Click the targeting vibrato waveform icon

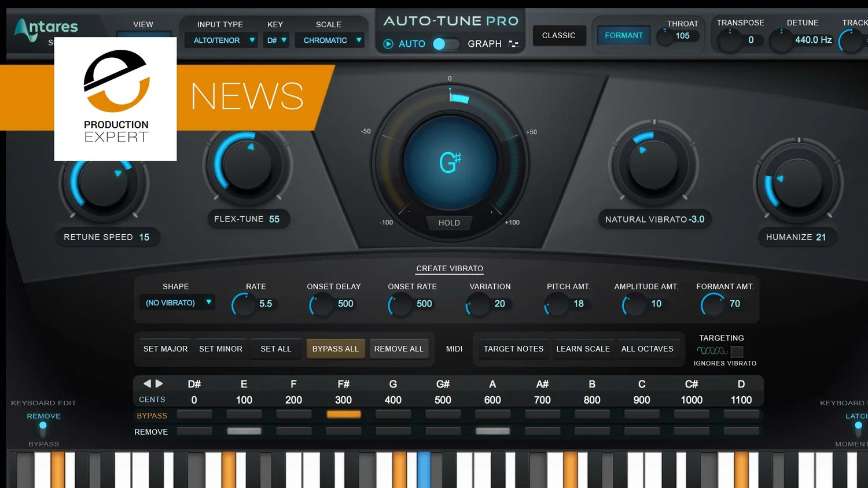[711, 351]
